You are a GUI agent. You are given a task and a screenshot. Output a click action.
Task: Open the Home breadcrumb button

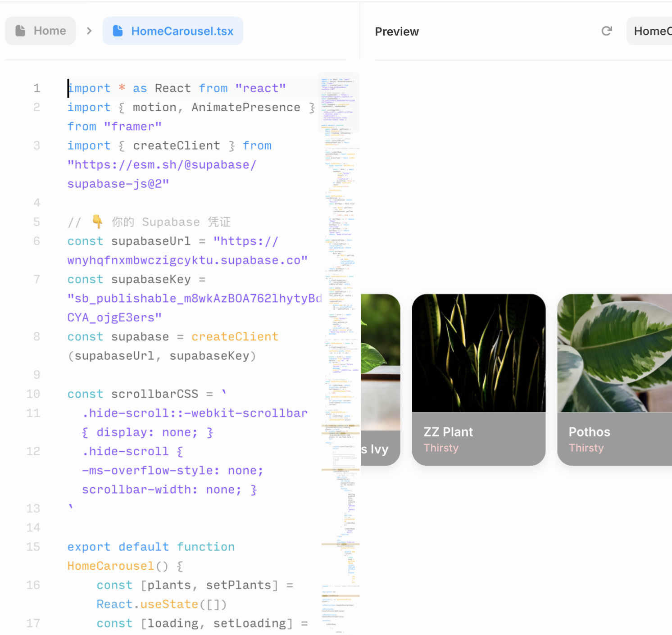[41, 31]
